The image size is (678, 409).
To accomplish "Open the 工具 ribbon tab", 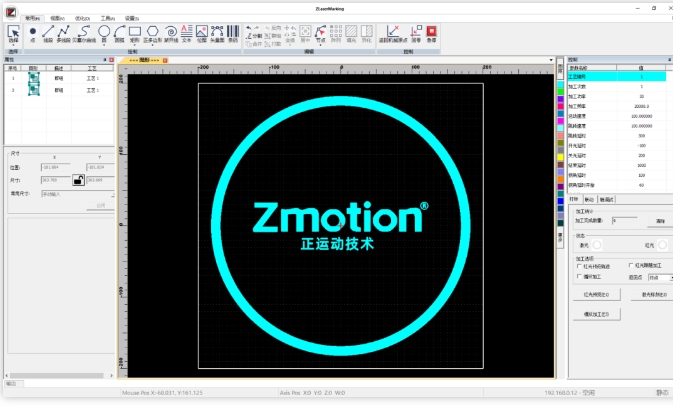I will [108, 19].
